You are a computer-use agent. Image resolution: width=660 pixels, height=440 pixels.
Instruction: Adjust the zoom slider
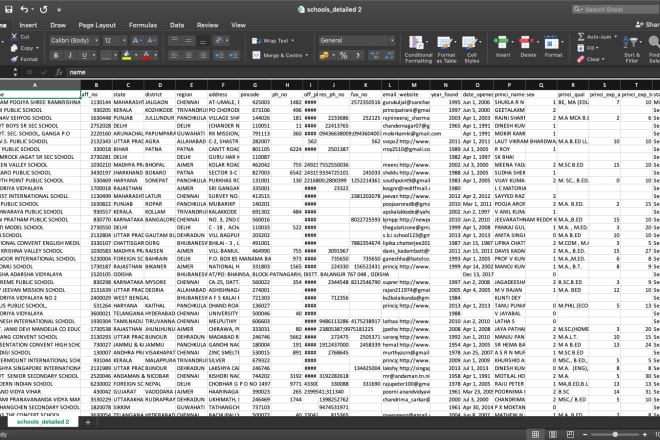pyautogui.click(x=615, y=434)
